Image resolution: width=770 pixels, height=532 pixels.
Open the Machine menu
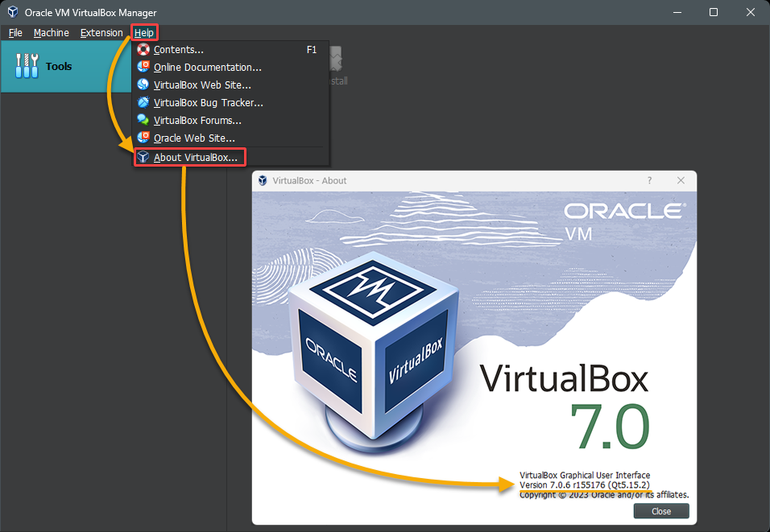point(51,33)
